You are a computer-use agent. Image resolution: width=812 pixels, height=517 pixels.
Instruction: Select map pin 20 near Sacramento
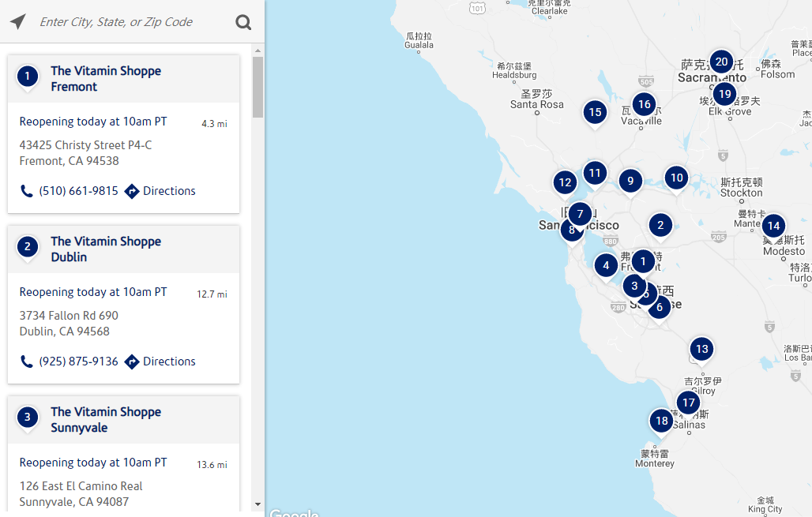click(x=720, y=62)
